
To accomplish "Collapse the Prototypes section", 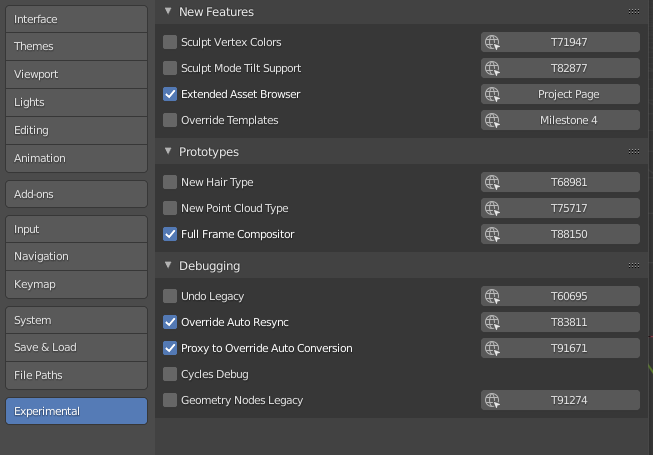I will pos(167,152).
